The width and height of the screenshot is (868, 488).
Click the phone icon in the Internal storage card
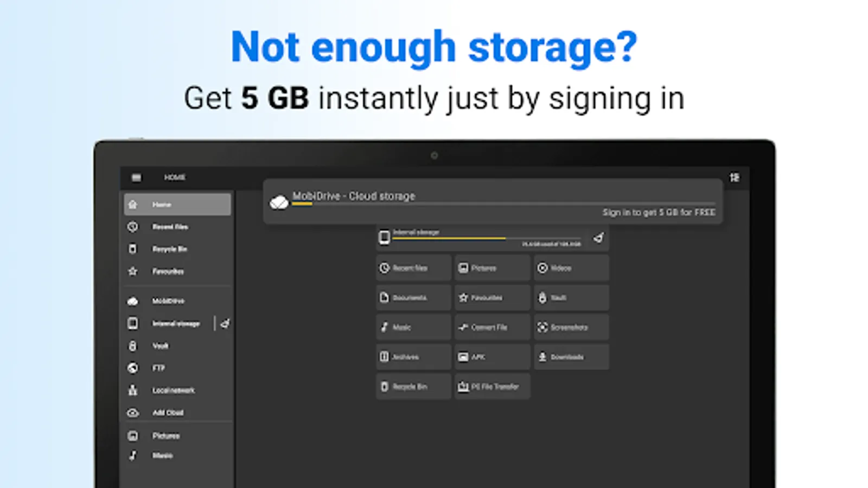click(384, 237)
